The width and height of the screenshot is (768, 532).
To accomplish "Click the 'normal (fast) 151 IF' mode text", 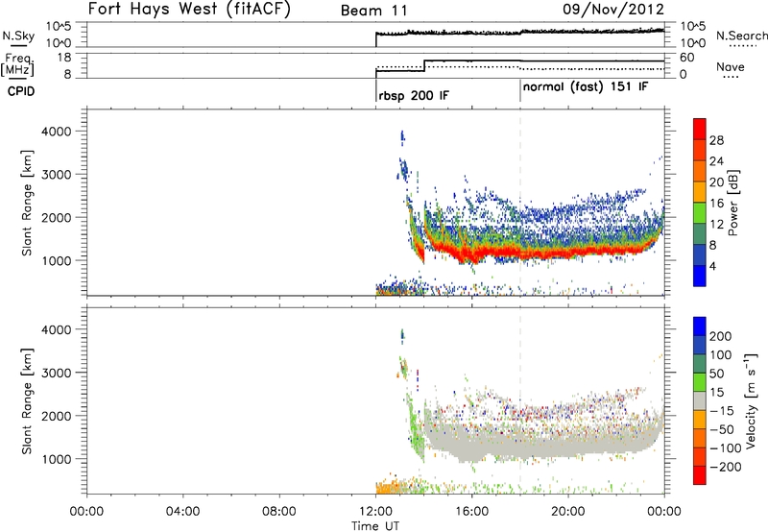I will (x=586, y=87).
